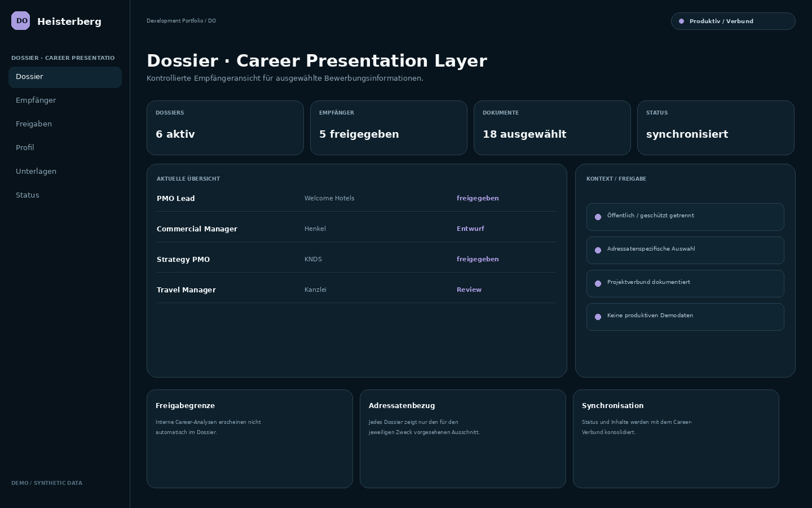The height and width of the screenshot is (508, 812).
Task: Click freigegeben status of Strategy PMO
Action: pos(478,260)
